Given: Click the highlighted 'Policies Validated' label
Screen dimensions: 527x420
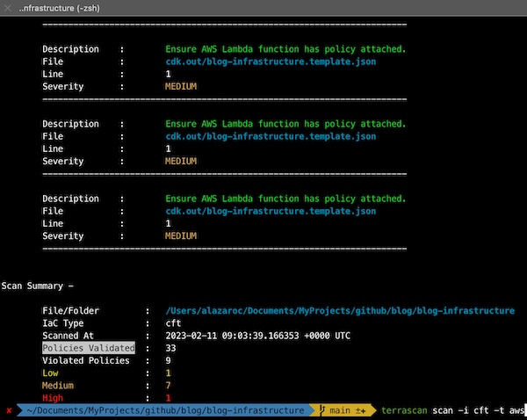Looking at the screenshot, I should pos(89,348).
